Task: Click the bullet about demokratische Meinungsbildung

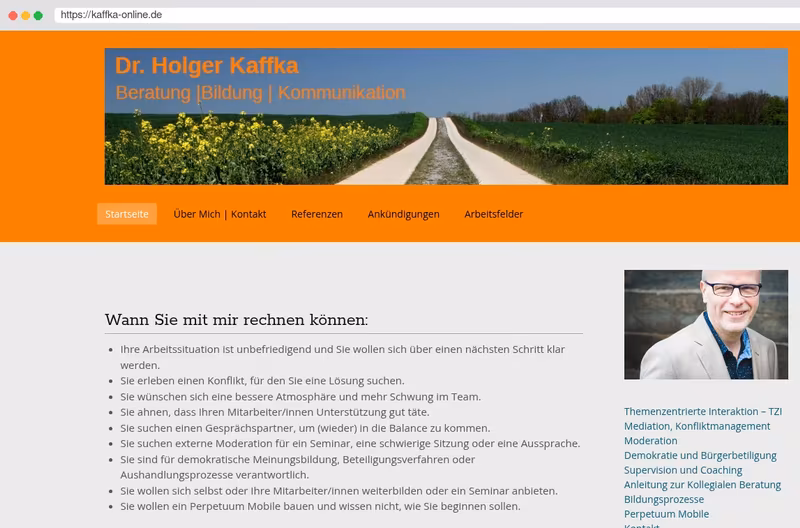Action: point(297,467)
